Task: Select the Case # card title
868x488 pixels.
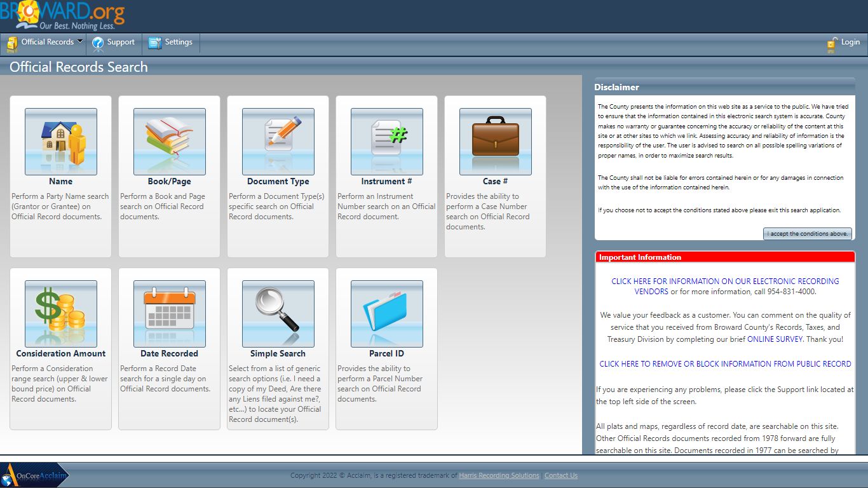Action: [496, 182]
